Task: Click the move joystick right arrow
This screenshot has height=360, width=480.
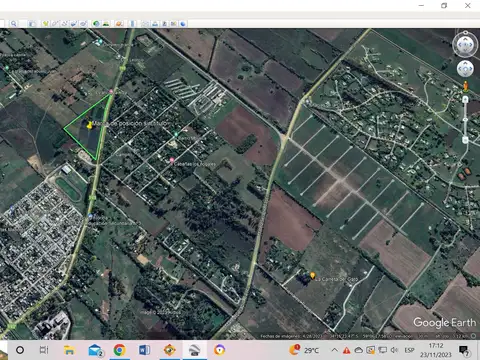Action: (471, 69)
